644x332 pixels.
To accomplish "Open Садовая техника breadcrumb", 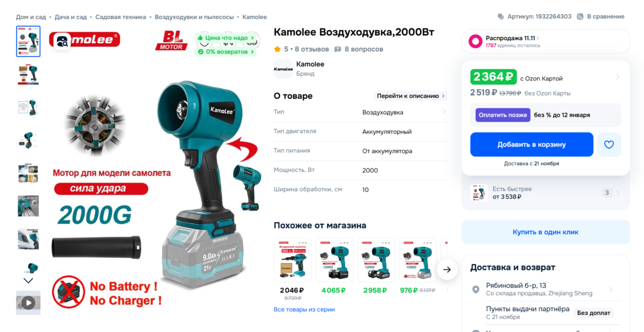I will (121, 17).
